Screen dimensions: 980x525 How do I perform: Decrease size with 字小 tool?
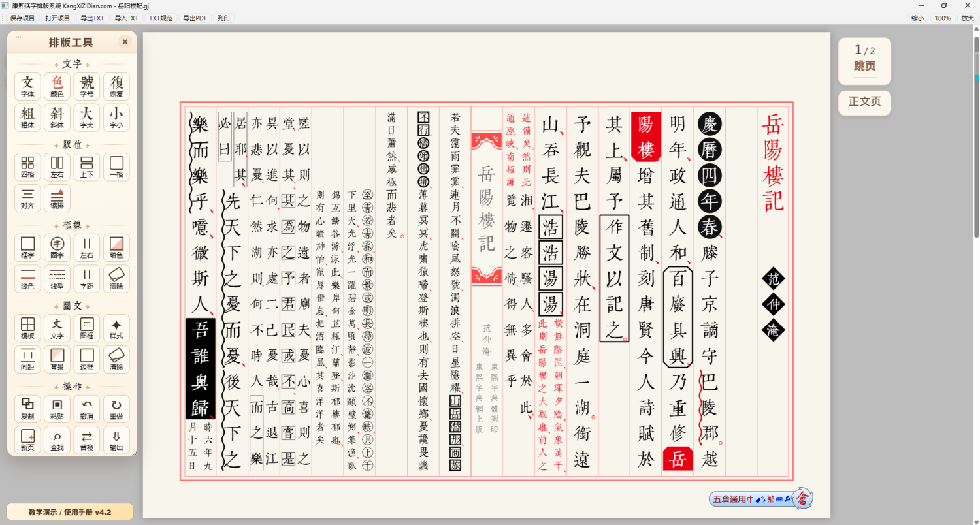coord(116,118)
